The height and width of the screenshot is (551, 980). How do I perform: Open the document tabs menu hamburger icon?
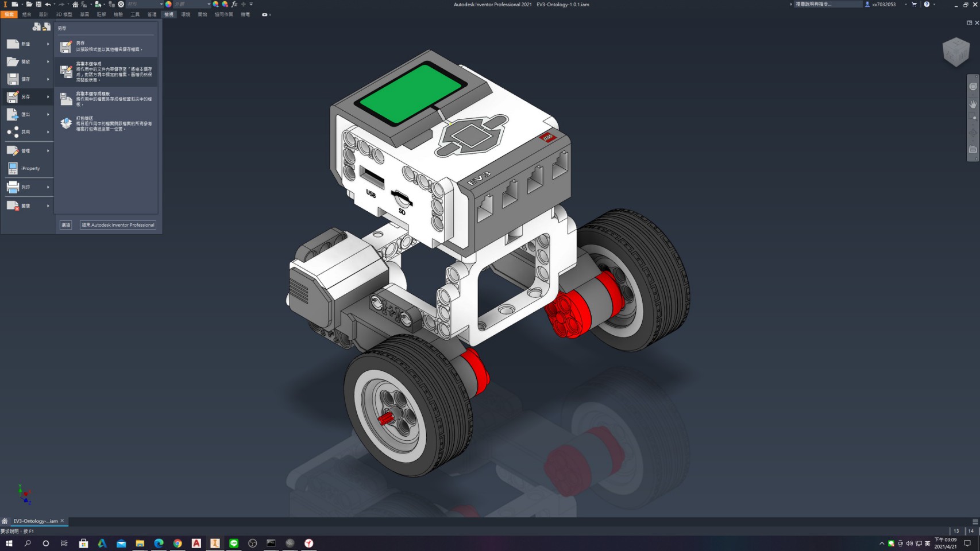tap(975, 522)
